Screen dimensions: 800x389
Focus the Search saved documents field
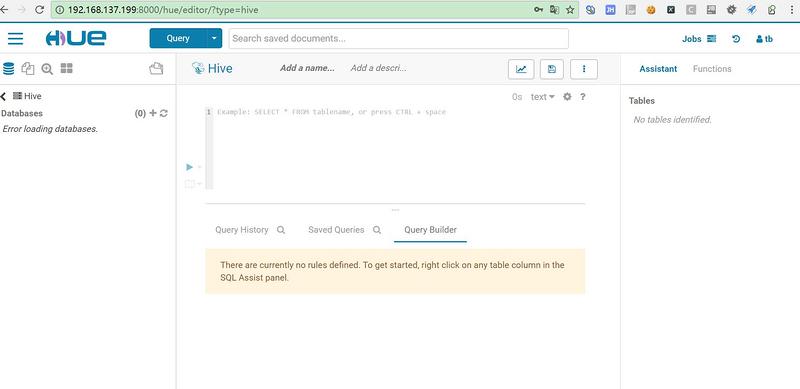pos(398,38)
